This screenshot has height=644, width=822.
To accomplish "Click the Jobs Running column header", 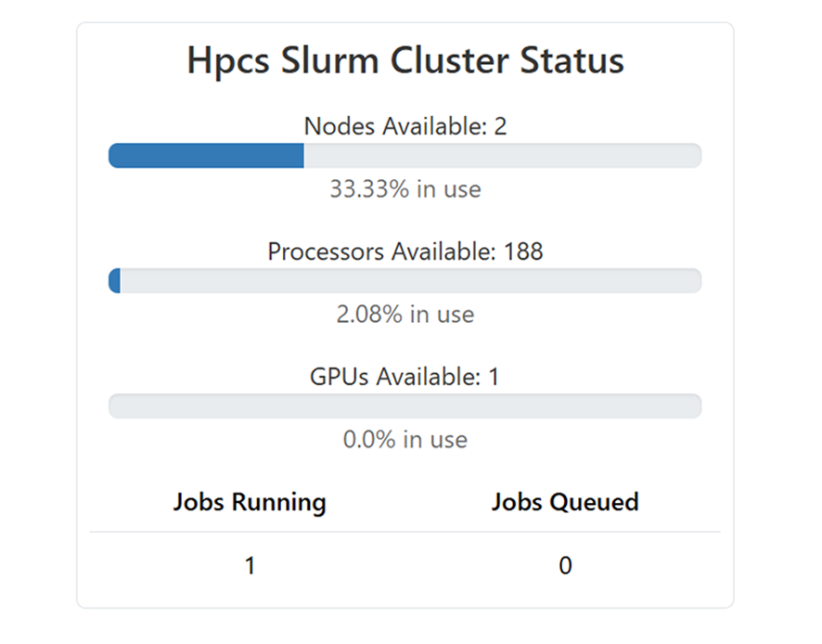I will click(x=250, y=502).
